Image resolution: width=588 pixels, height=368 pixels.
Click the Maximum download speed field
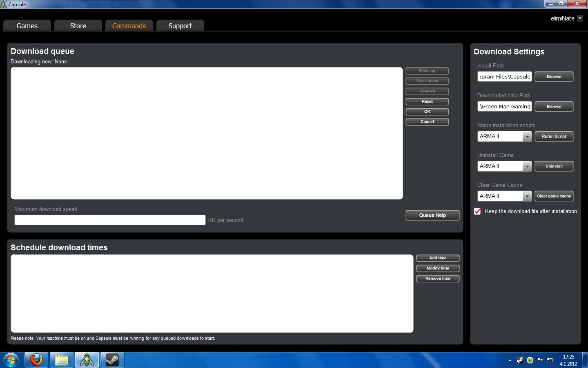point(110,220)
